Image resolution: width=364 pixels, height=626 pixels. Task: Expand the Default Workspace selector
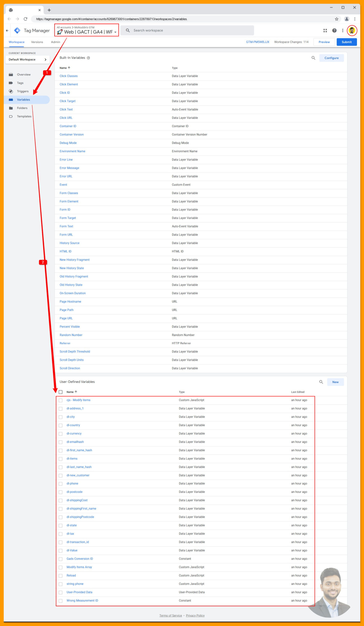pos(28,60)
